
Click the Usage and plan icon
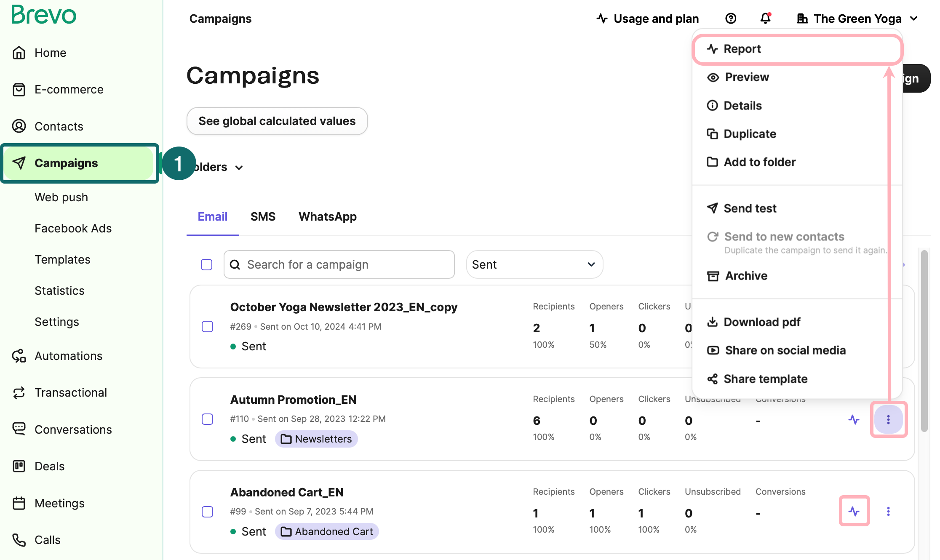602,19
